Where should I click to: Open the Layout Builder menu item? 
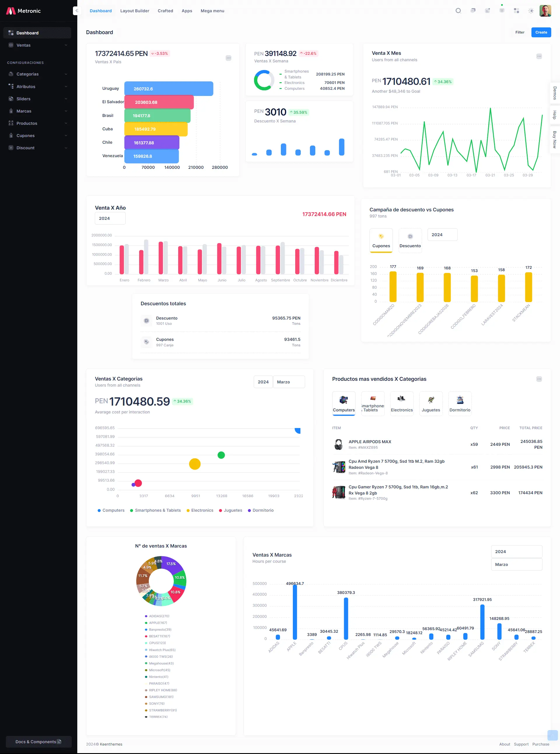[134, 10]
